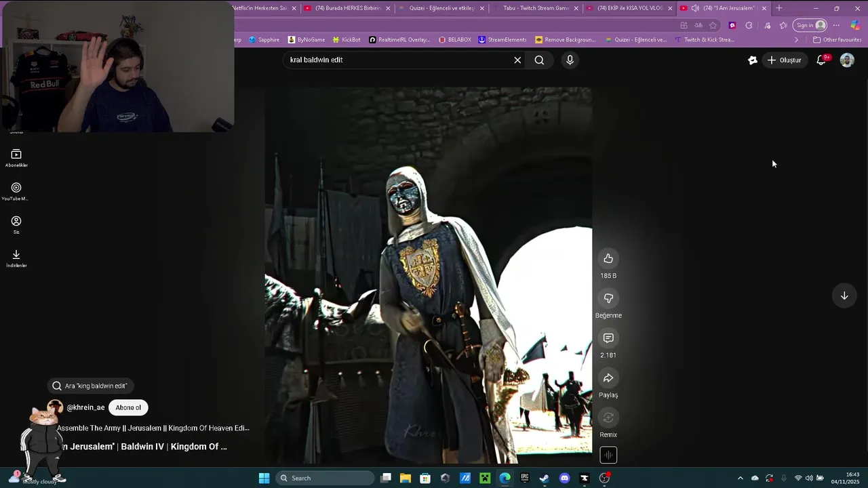
Task: Open Copilot icon in Edge toolbar
Action: [856, 25]
